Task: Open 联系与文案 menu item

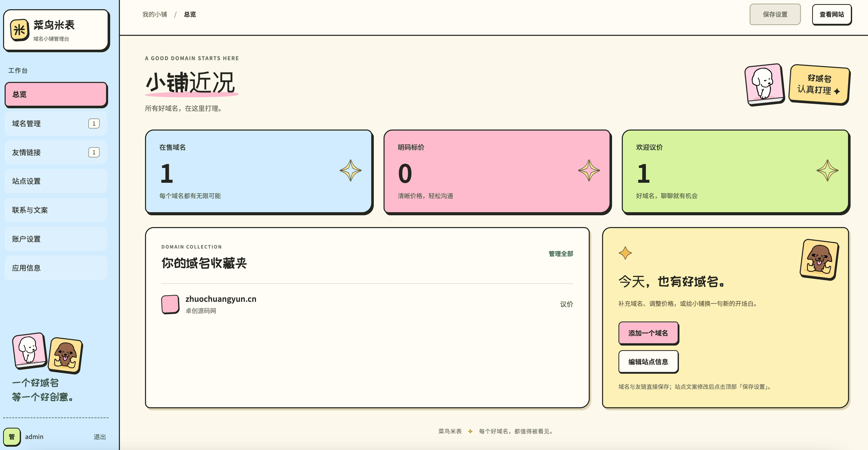Action: [x=56, y=210]
